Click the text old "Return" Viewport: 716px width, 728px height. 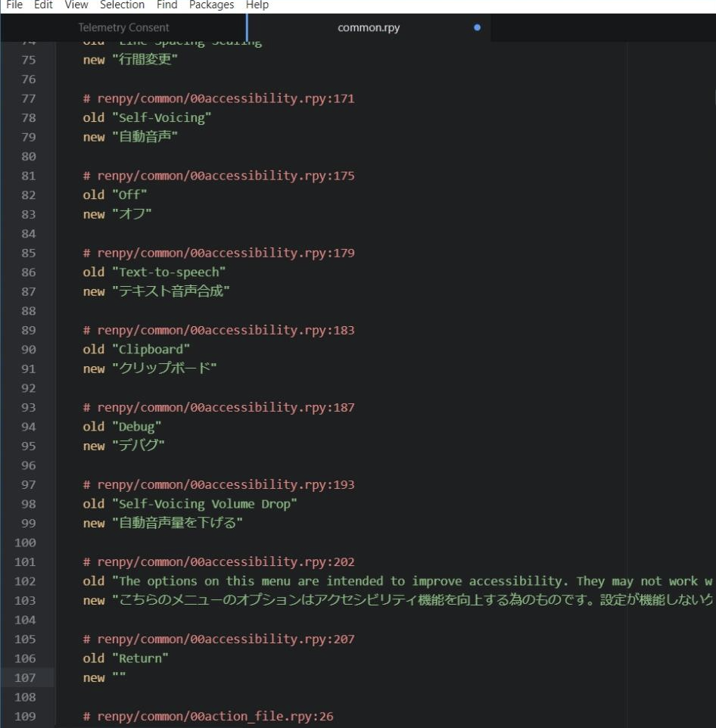pos(126,658)
